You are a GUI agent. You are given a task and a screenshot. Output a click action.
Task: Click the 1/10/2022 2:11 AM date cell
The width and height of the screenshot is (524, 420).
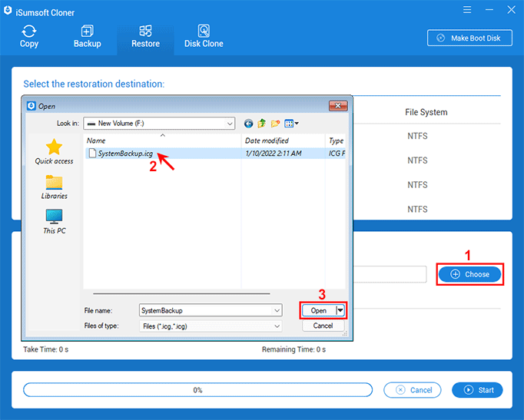click(x=274, y=154)
